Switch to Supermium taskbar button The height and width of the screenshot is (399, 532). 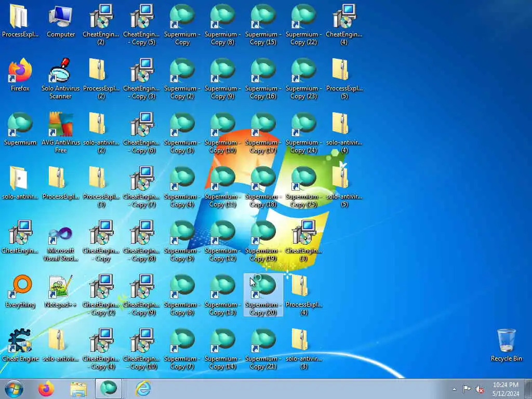tap(109, 389)
